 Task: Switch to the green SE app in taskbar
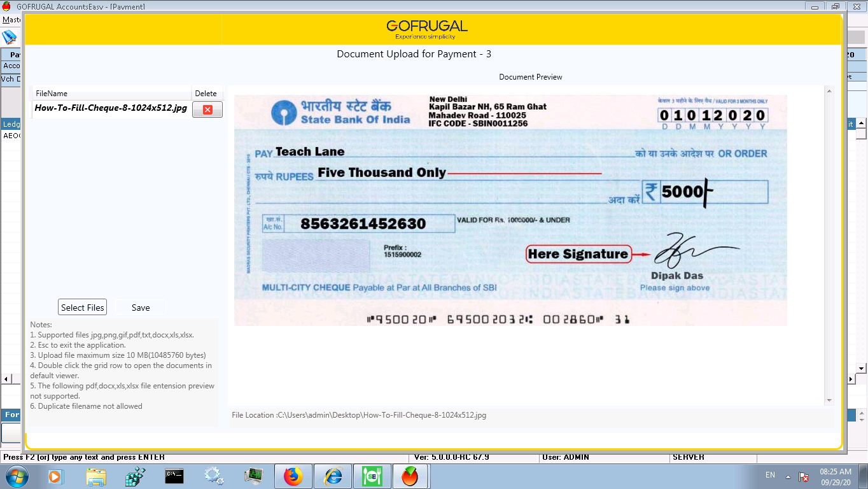click(x=372, y=476)
